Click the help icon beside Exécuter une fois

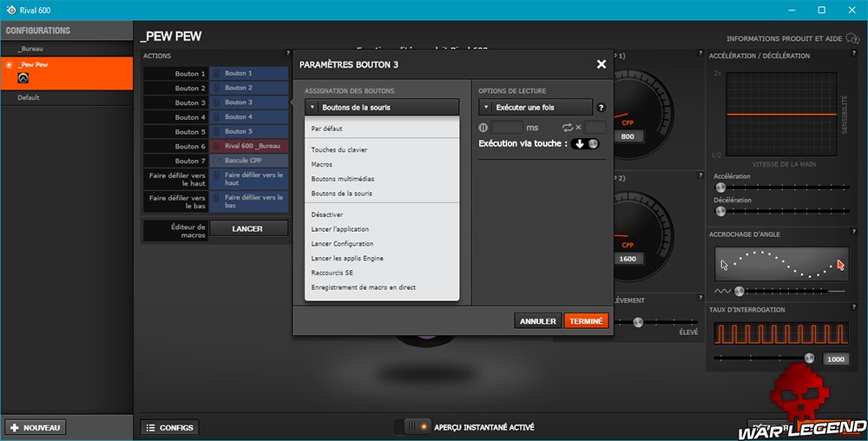(x=601, y=108)
